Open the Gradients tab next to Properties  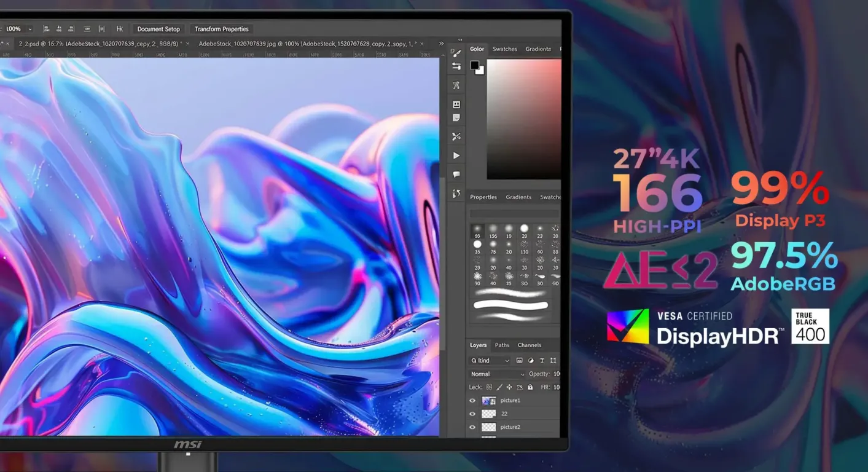click(x=518, y=197)
